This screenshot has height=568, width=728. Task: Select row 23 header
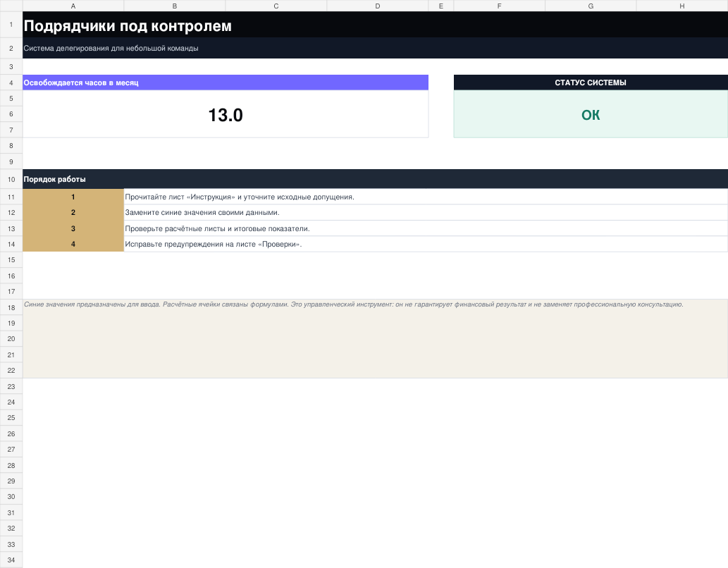tap(11, 386)
